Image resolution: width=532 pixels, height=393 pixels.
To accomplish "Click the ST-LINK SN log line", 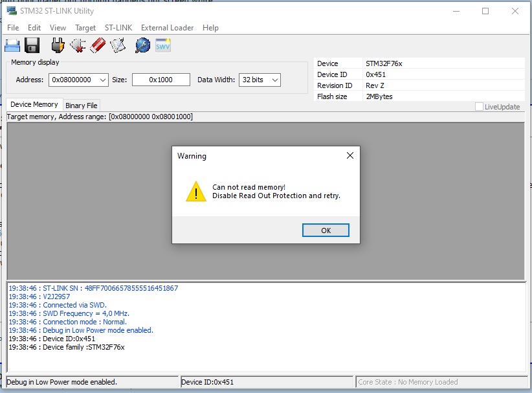I will [x=93, y=288].
